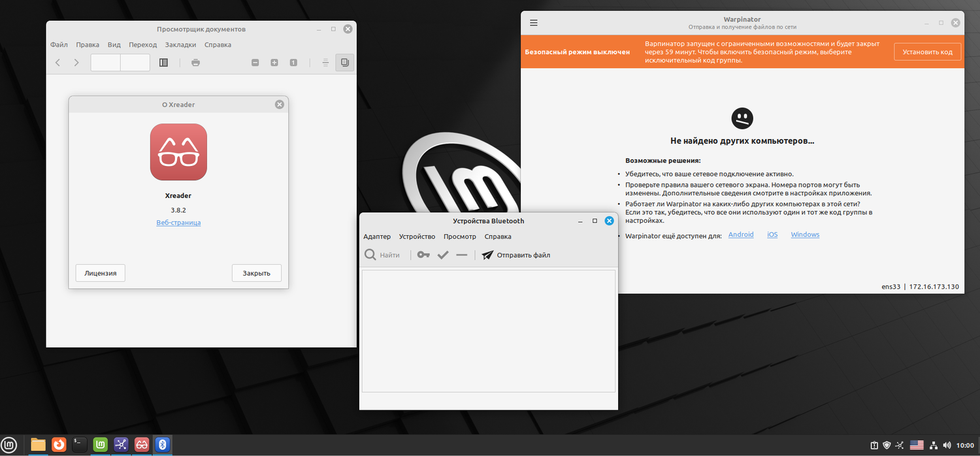Click the Xreader glasses logo in About dialog
The width and height of the screenshot is (980, 456).
click(178, 152)
